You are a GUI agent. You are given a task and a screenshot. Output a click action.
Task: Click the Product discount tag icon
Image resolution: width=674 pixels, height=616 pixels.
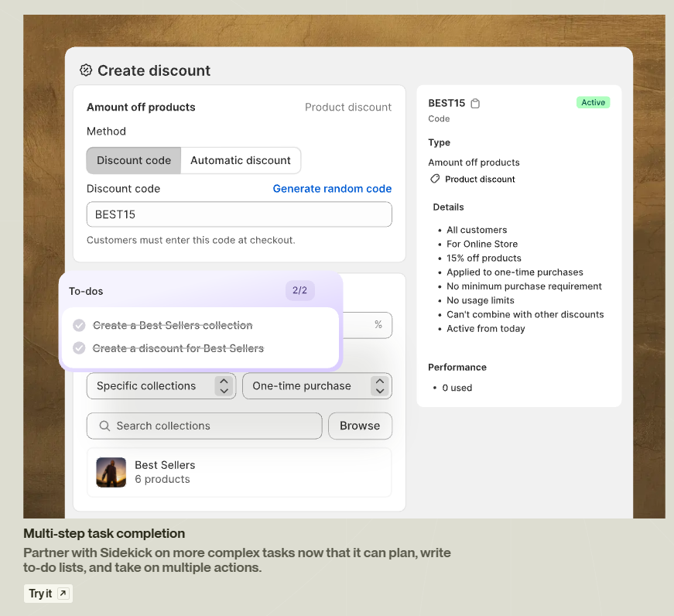click(x=434, y=179)
